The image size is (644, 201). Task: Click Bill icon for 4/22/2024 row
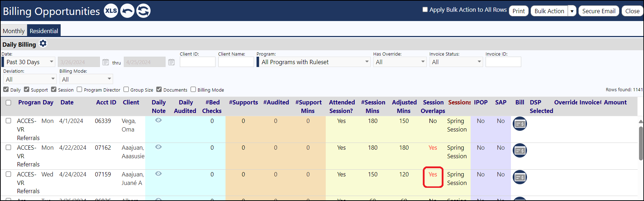click(520, 150)
